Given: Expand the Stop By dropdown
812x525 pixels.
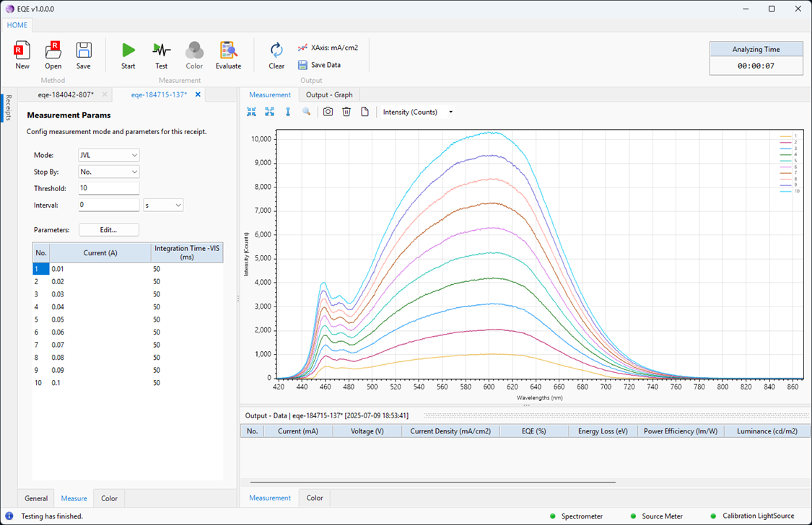Looking at the screenshot, I should pos(108,172).
